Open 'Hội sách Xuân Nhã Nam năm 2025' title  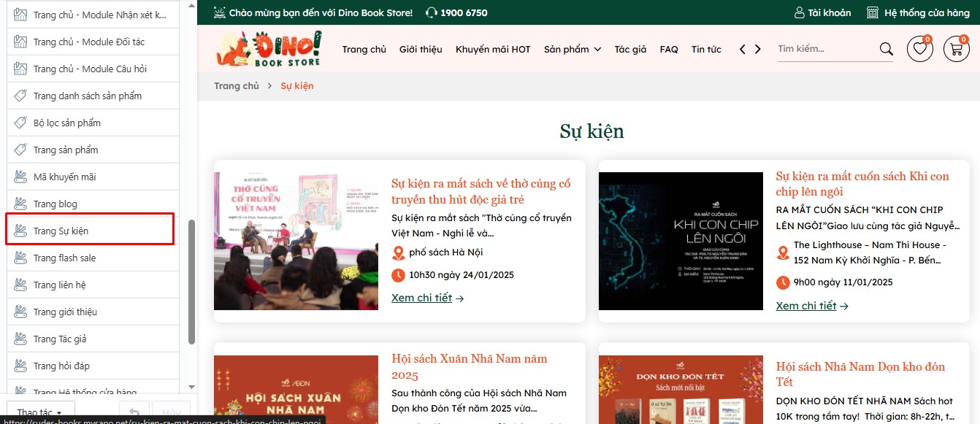click(469, 367)
